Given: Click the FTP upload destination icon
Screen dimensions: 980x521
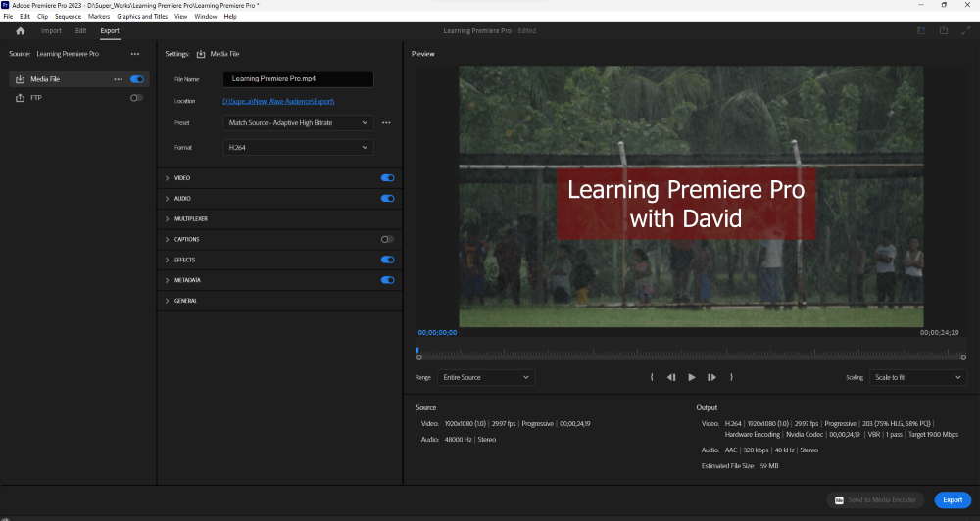Looking at the screenshot, I should pyautogui.click(x=20, y=98).
